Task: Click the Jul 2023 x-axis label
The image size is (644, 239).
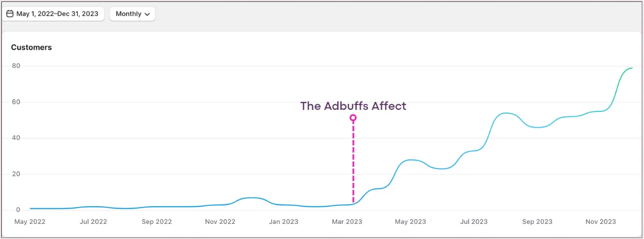Action: (474, 221)
